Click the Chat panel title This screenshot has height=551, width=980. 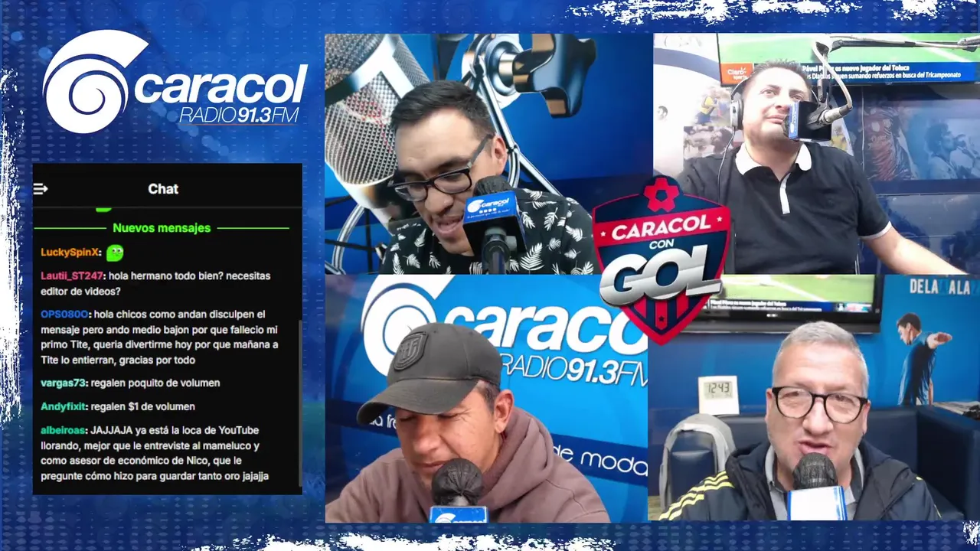coord(163,189)
